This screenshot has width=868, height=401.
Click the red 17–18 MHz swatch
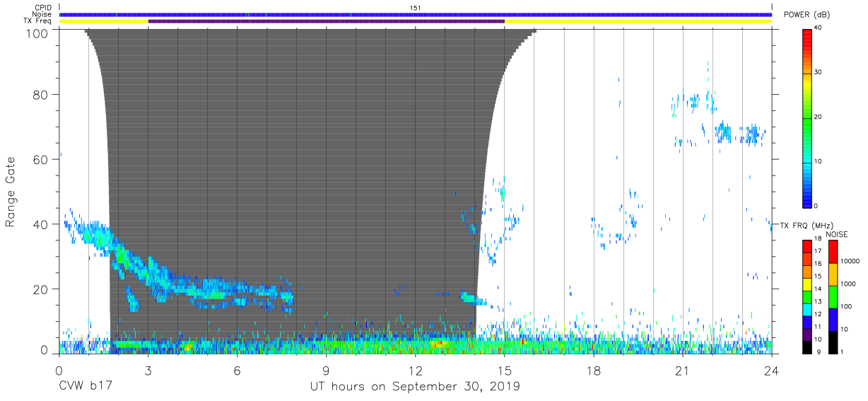807,246
